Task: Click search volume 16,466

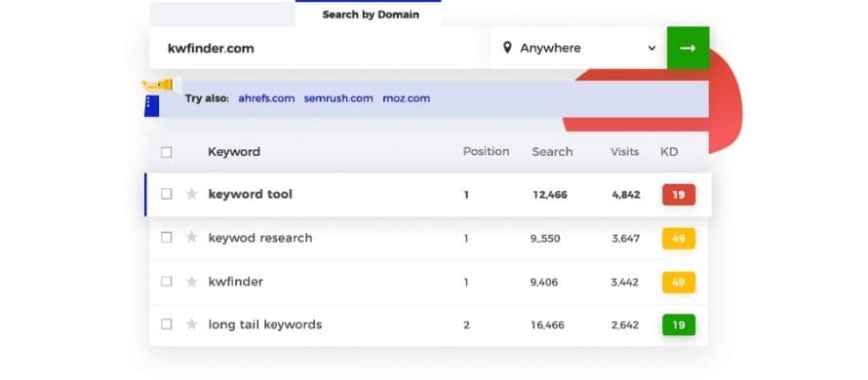Action: click(547, 325)
